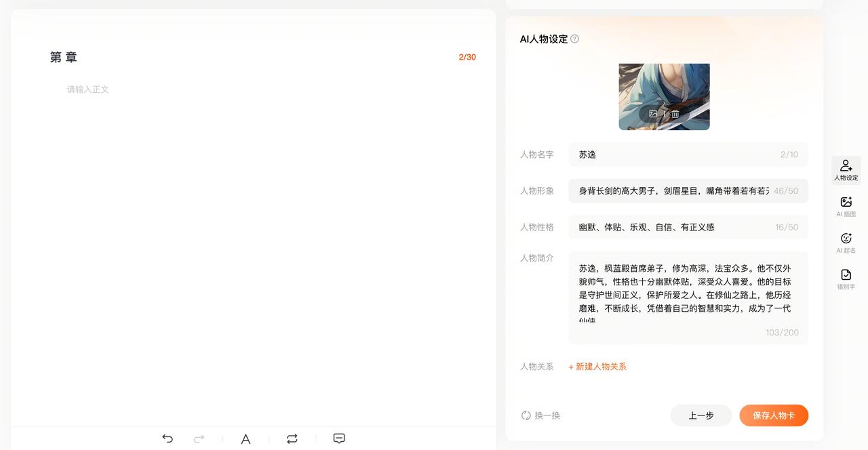868x450 pixels.
Task: Click the undo arrow in the editor toolbar
Action: (x=167, y=438)
